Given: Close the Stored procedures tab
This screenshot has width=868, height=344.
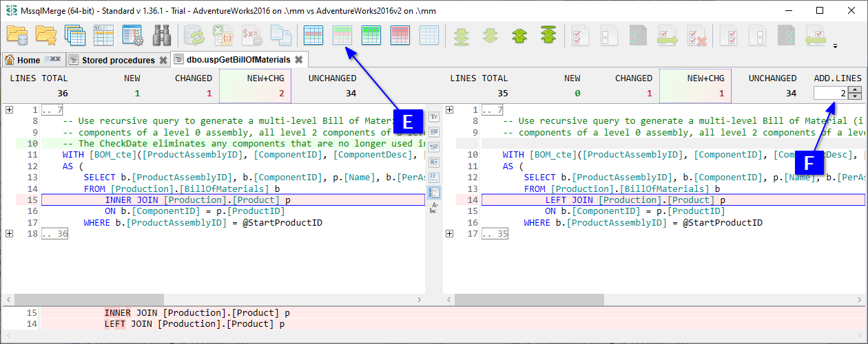Looking at the screenshot, I should pyautogui.click(x=163, y=61).
